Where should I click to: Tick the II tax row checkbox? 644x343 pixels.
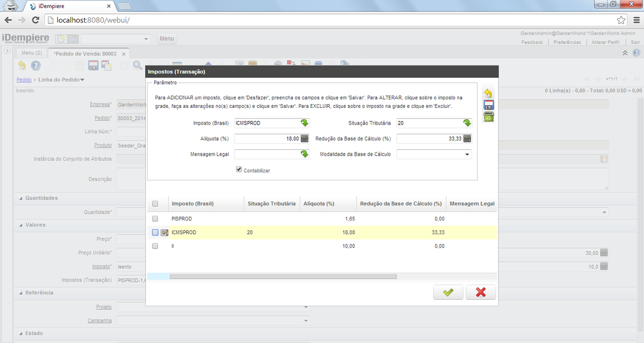pyautogui.click(x=155, y=246)
